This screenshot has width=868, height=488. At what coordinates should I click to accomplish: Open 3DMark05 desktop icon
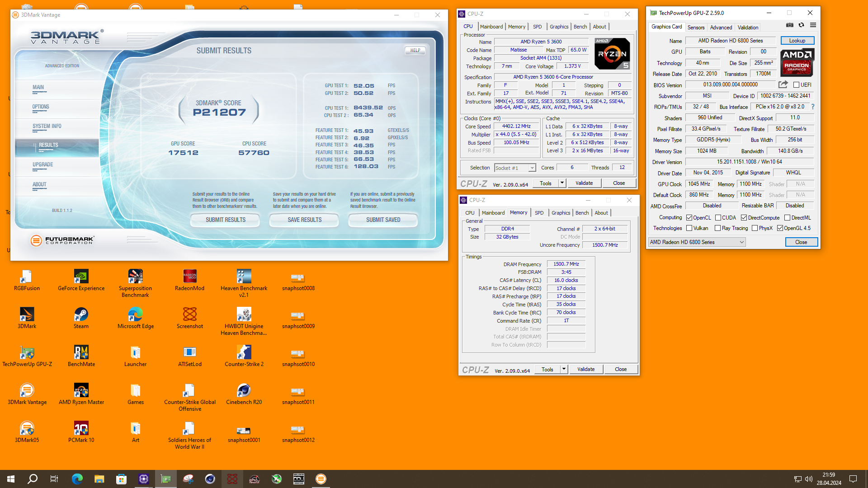point(27,432)
